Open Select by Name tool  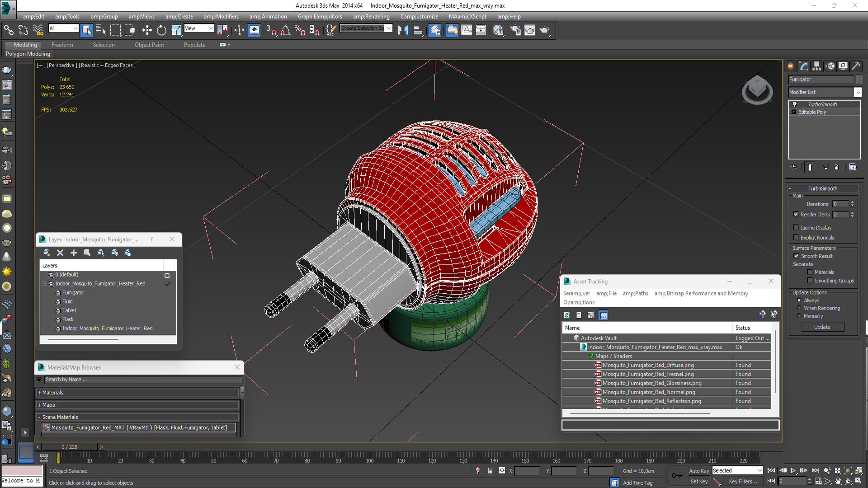(101, 30)
